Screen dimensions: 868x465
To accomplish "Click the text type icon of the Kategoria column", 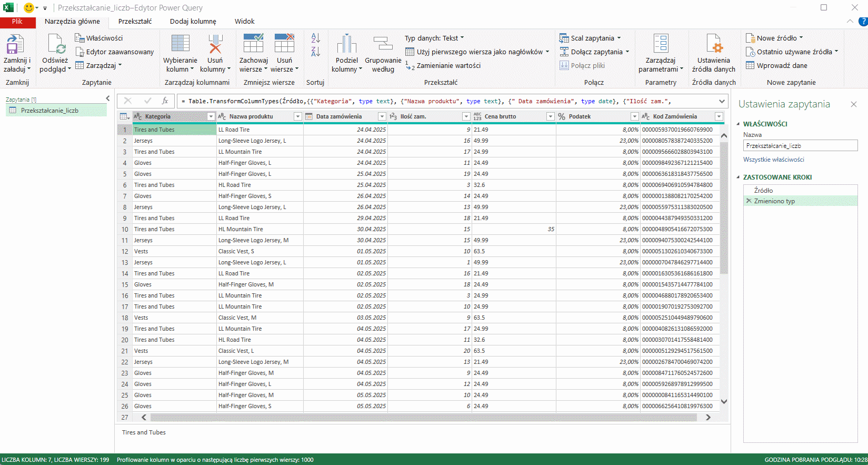I will click(138, 116).
